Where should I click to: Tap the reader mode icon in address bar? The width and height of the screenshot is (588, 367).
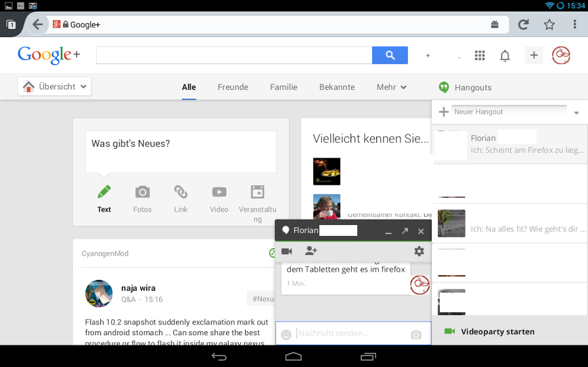pyautogui.click(x=495, y=25)
